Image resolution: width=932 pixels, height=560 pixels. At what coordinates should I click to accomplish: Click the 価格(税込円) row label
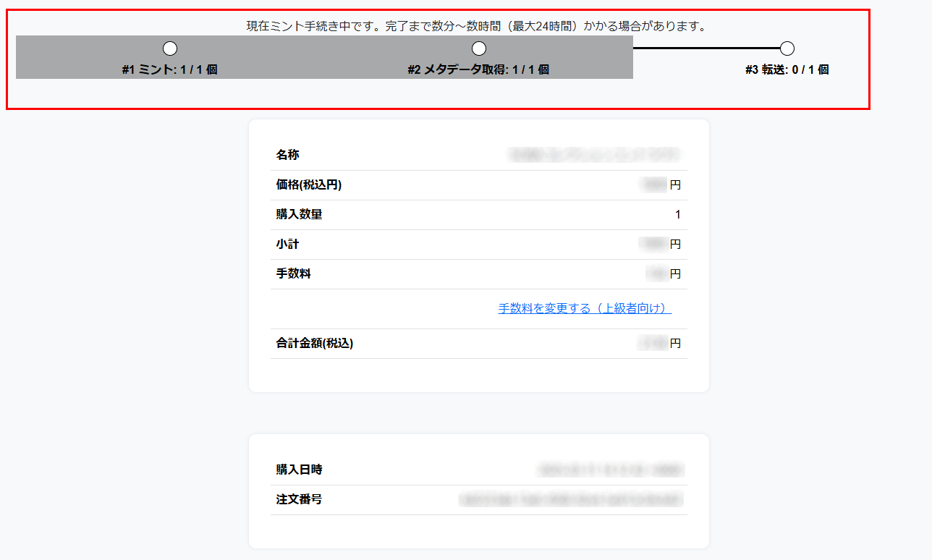click(x=308, y=184)
